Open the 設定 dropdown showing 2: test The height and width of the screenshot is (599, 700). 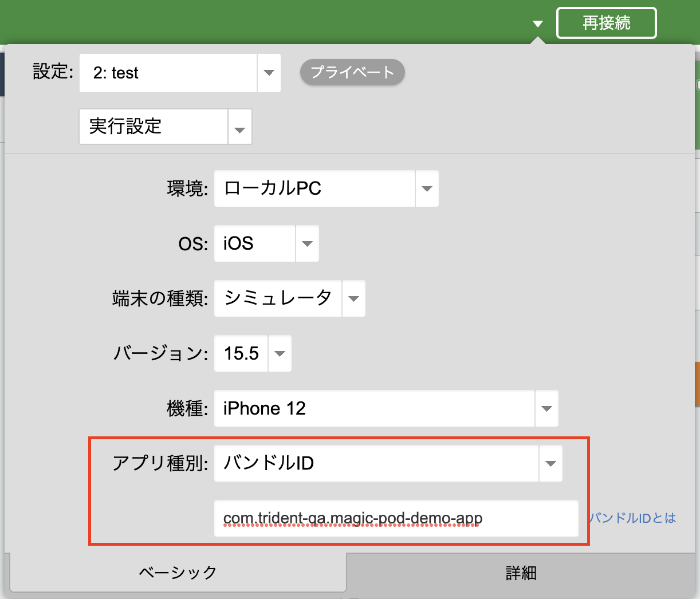point(180,73)
